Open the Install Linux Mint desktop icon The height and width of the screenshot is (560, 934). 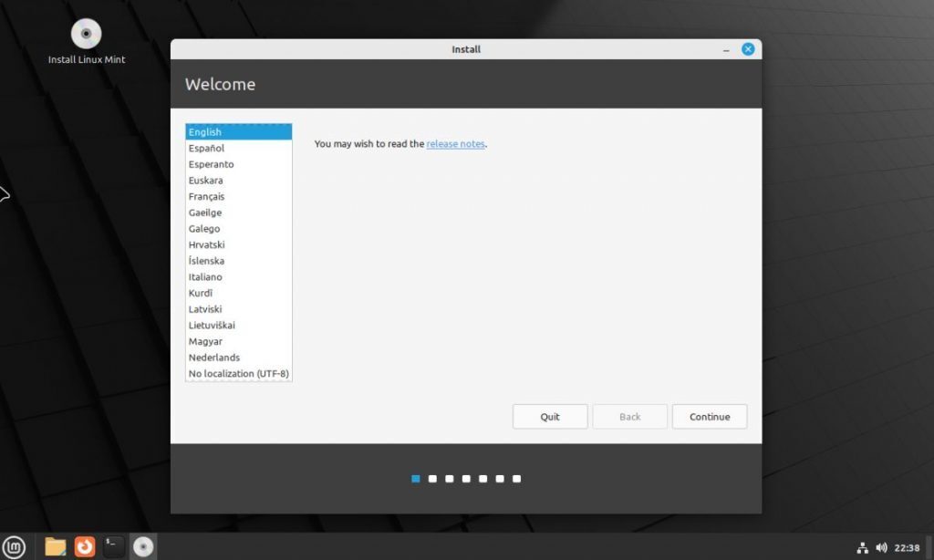tap(85, 34)
